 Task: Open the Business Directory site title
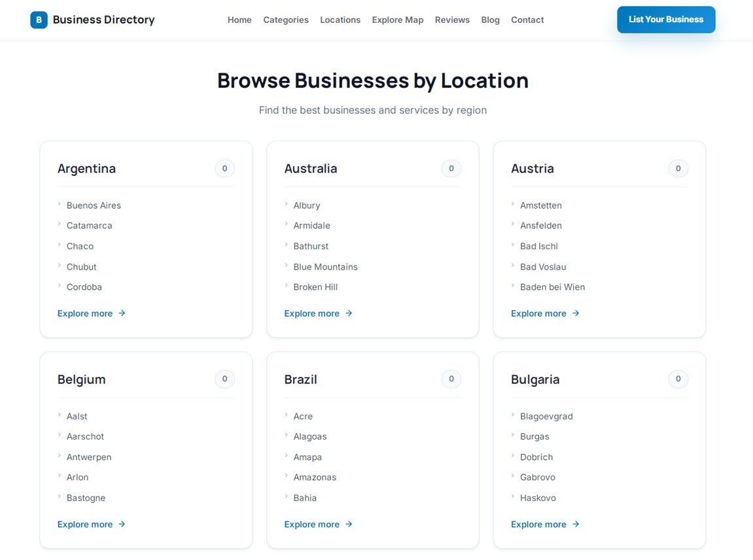tap(104, 20)
